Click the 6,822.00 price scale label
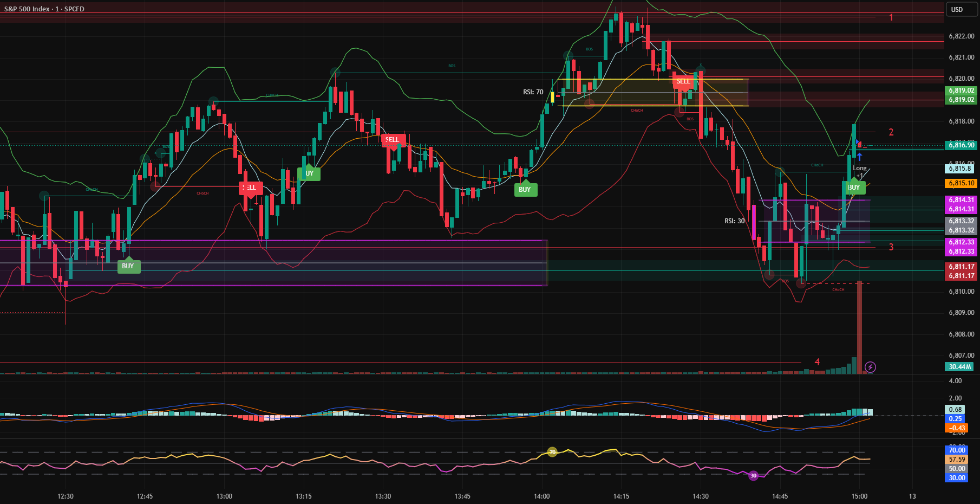The width and height of the screenshot is (980, 504). (961, 36)
